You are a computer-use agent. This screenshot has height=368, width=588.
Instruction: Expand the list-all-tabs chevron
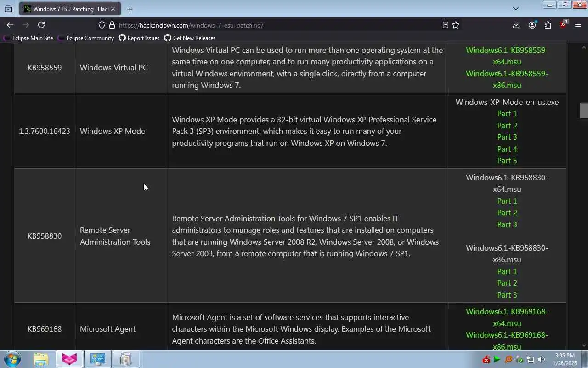[x=515, y=8]
